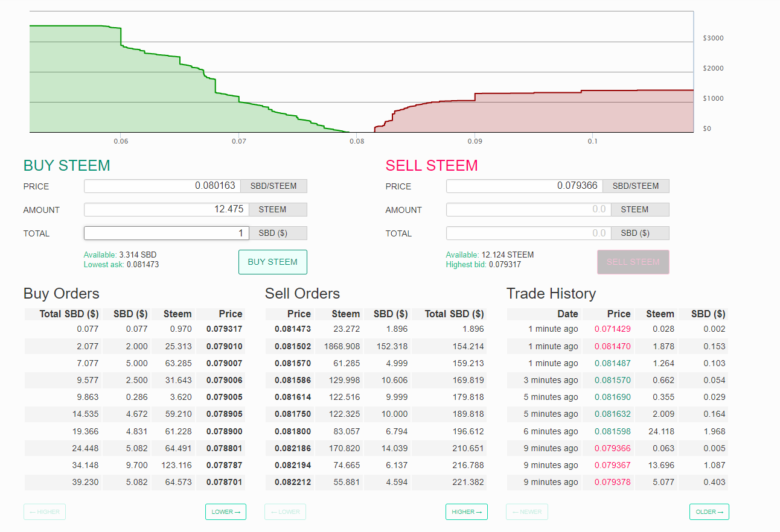The height and width of the screenshot is (532, 780).
Task: Click trade history price 0.081598
Action: tap(612, 431)
